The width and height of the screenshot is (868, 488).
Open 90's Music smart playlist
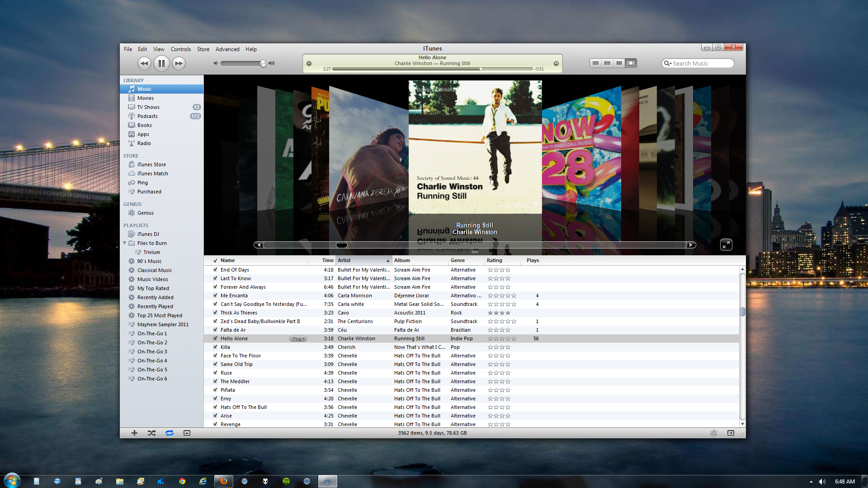coord(149,261)
